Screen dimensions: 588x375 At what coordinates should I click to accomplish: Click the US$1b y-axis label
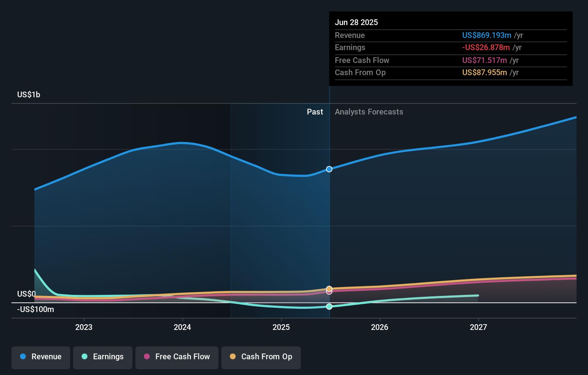pyautogui.click(x=29, y=94)
